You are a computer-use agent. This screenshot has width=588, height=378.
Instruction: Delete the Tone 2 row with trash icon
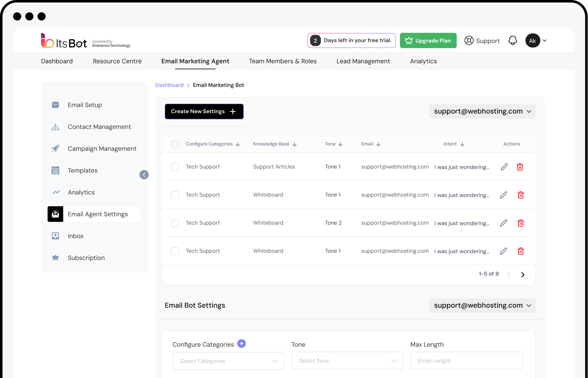click(x=520, y=223)
